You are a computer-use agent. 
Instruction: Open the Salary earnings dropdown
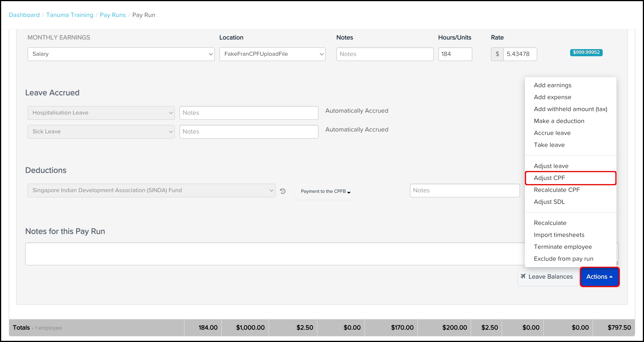pos(121,54)
